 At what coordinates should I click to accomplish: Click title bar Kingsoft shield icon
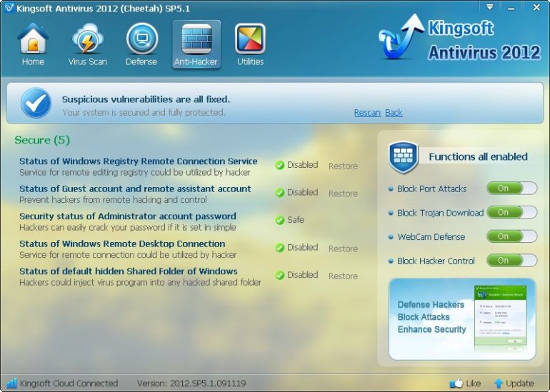click(9, 7)
